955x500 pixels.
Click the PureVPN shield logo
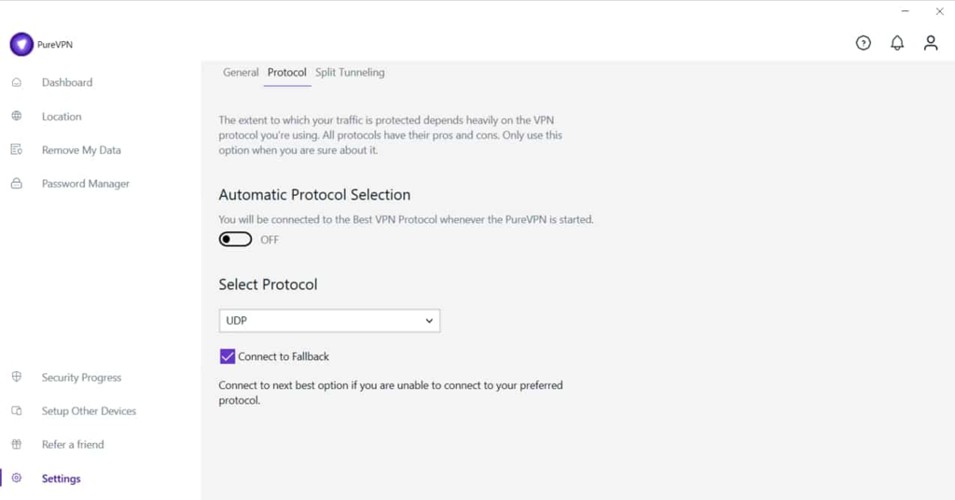click(x=21, y=44)
